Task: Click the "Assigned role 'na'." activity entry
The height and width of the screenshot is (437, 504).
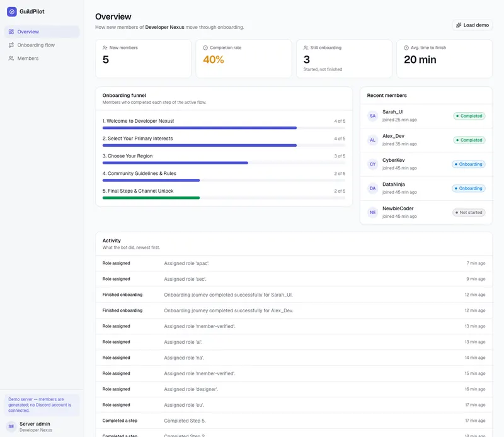Action: [294, 358]
